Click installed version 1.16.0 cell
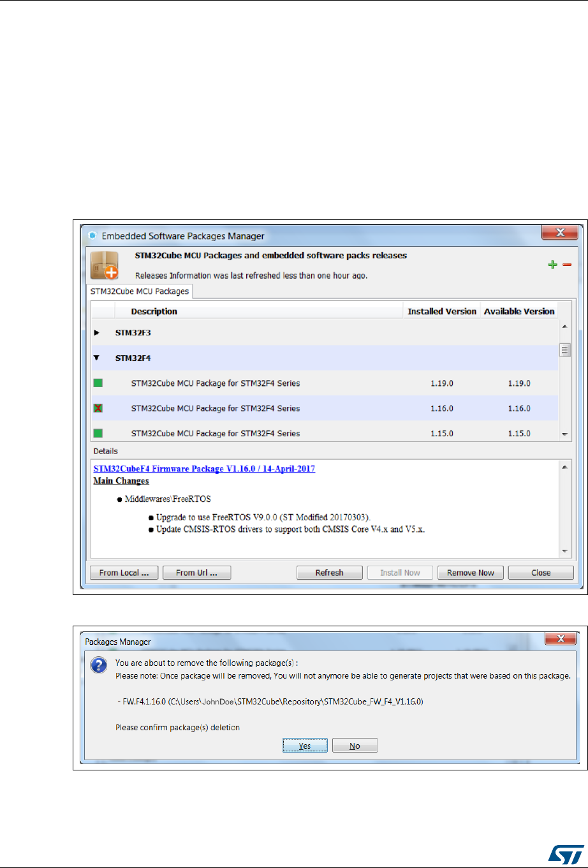 point(442,408)
